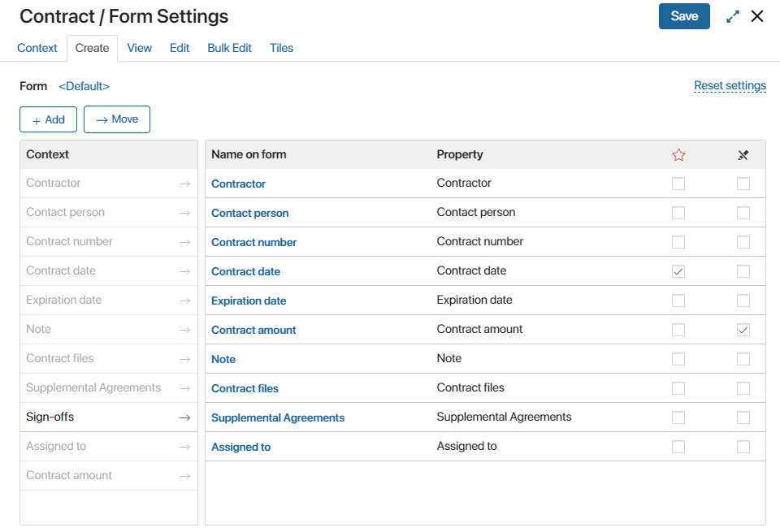The height and width of the screenshot is (532, 780).
Task: Click the red star required column icon
Action: 678,154
